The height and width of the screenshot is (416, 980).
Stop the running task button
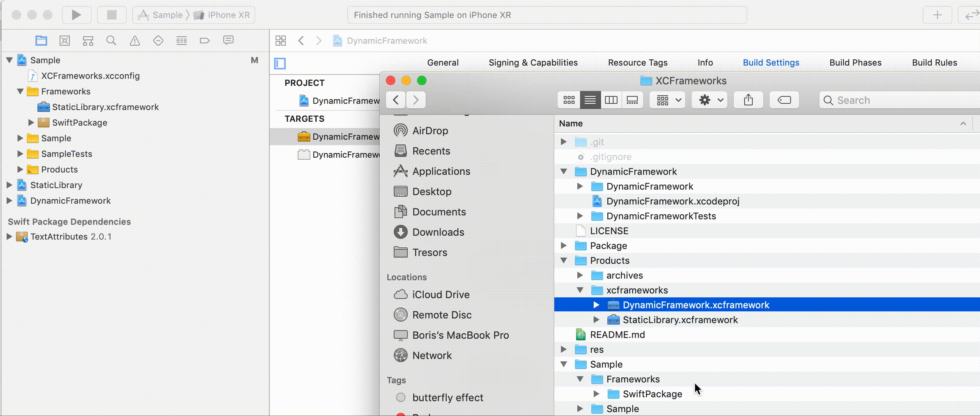pos(112,15)
